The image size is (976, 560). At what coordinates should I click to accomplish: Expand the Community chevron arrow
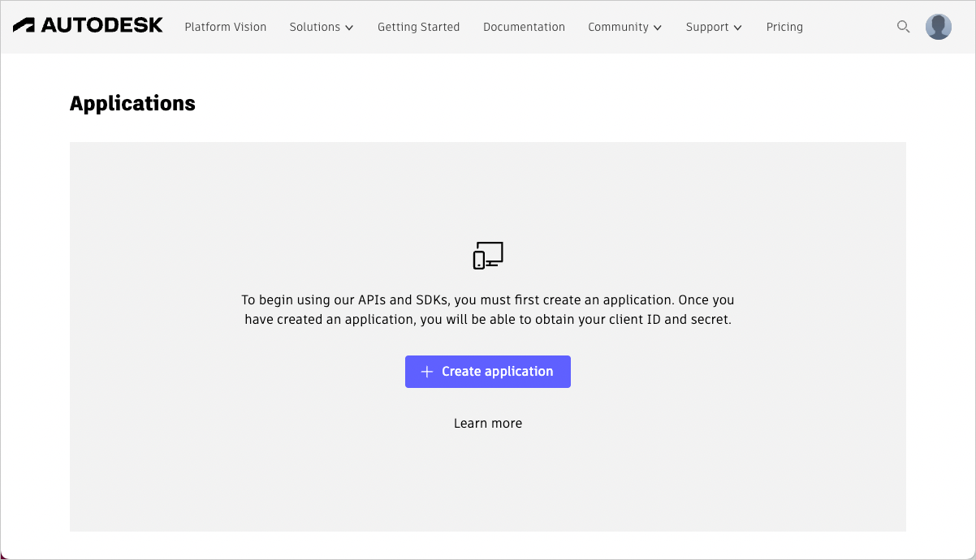[657, 28]
